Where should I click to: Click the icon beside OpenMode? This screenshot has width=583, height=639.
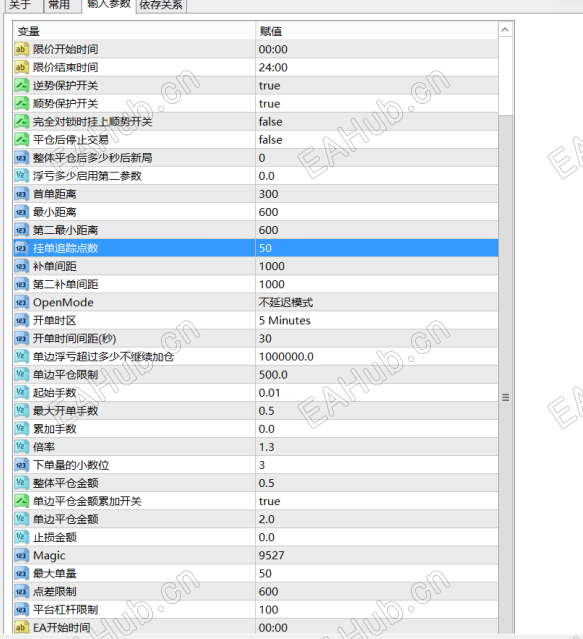click(x=21, y=302)
